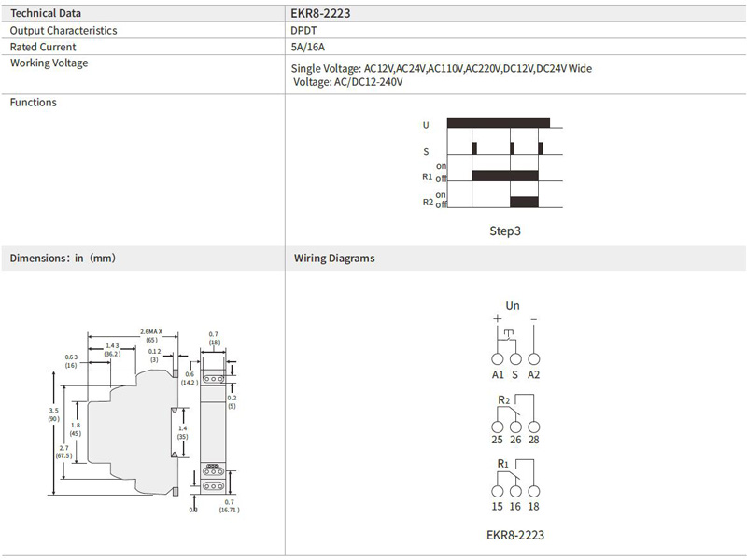Click the 5A/16A rated current value

tap(309, 47)
